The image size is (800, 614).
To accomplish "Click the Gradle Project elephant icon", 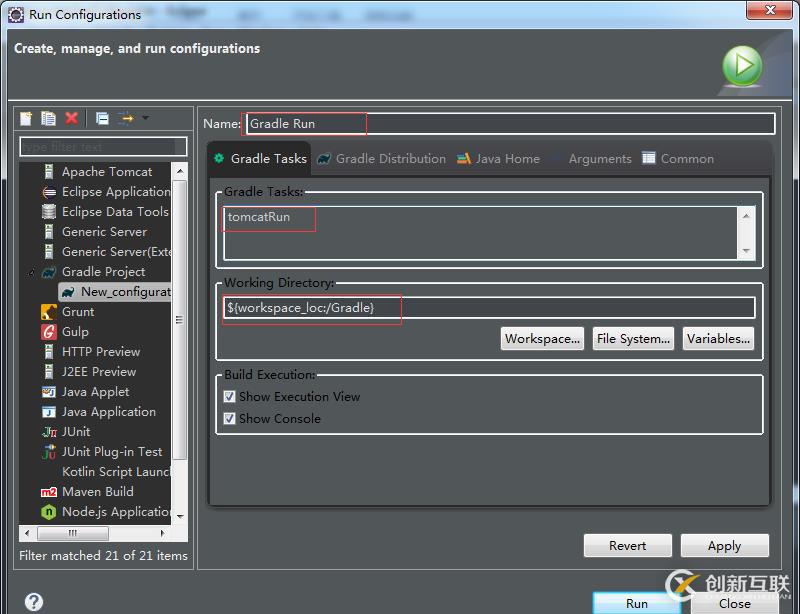I will pyautogui.click(x=49, y=272).
